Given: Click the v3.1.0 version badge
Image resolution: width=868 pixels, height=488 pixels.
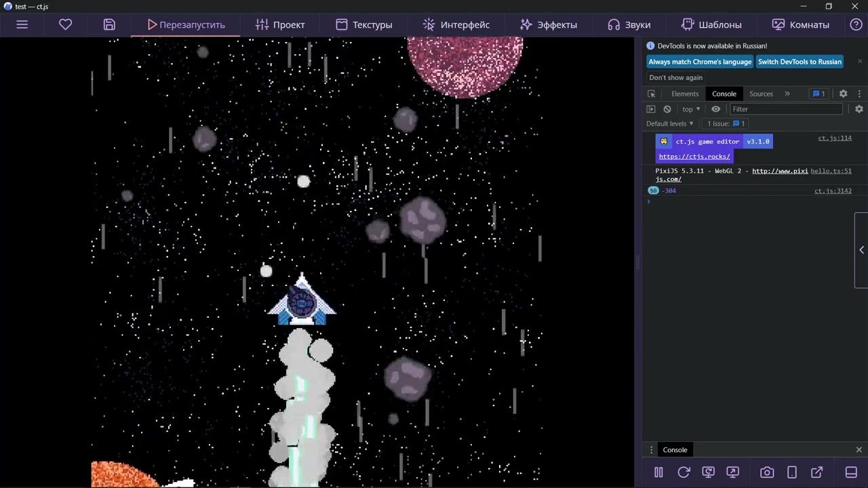Looking at the screenshot, I should [x=758, y=142].
